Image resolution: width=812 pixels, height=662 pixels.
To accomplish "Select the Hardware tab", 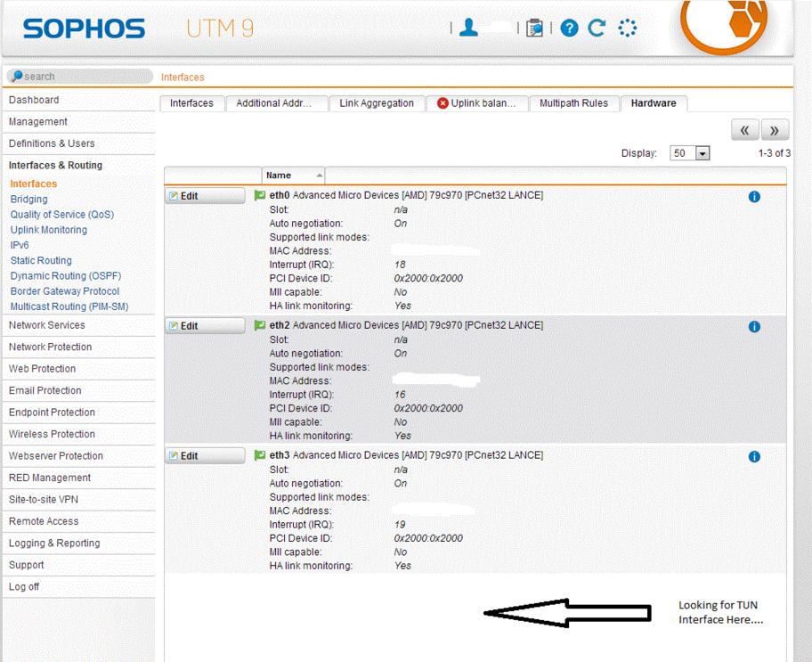I will (x=654, y=103).
